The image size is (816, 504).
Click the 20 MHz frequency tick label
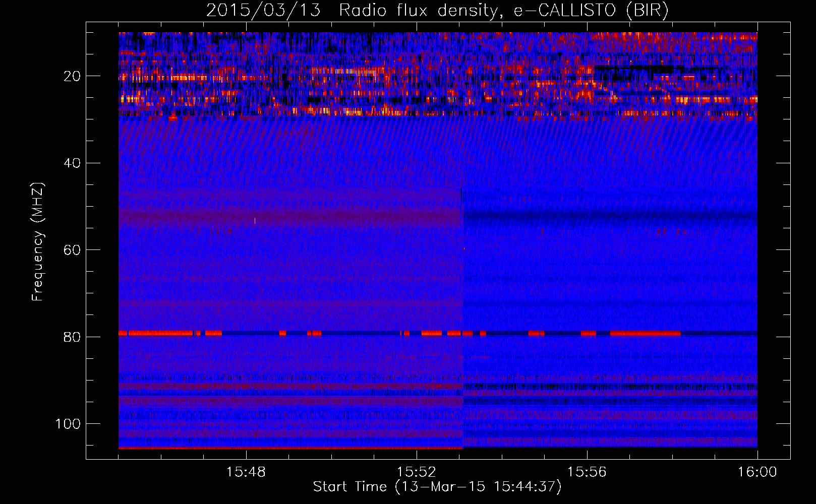(72, 76)
